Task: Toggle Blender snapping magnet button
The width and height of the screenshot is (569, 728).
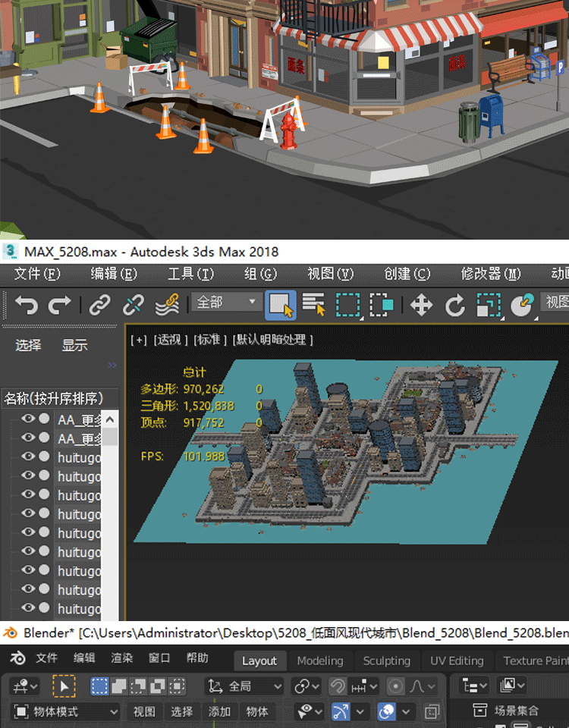Action: click(x=338, y=686)
